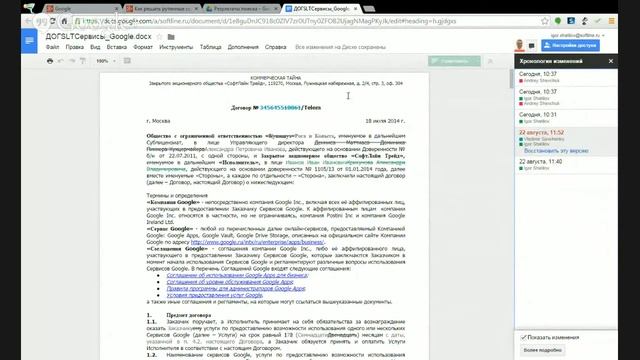Open the Инструменты menu
This screenshot has height=360, width=640.
click(176, 47)
